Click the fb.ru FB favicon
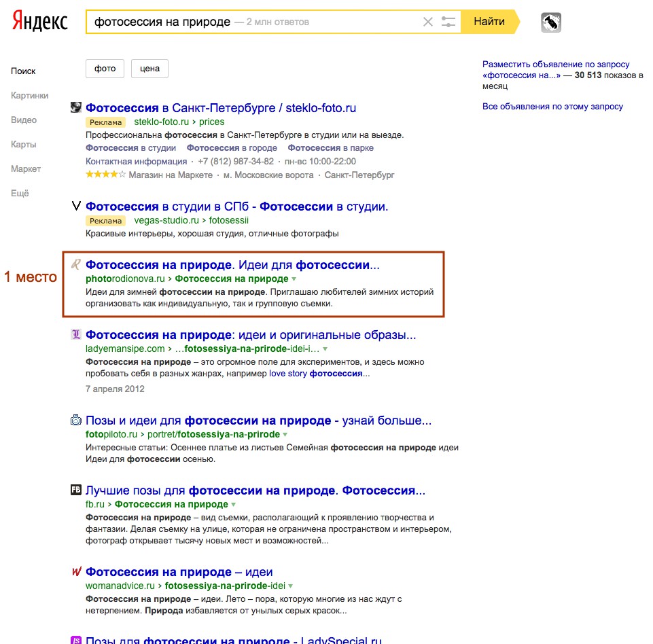 [76, 490]
